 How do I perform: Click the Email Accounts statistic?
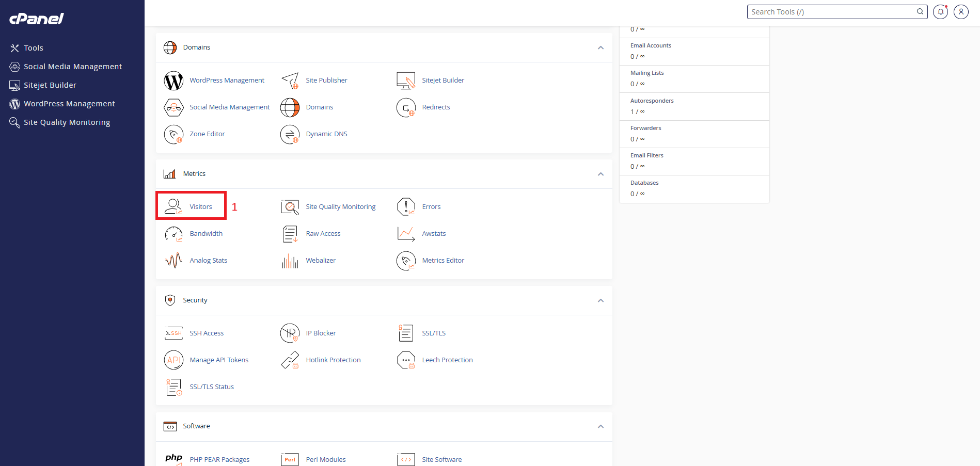(x=694, y=51)
